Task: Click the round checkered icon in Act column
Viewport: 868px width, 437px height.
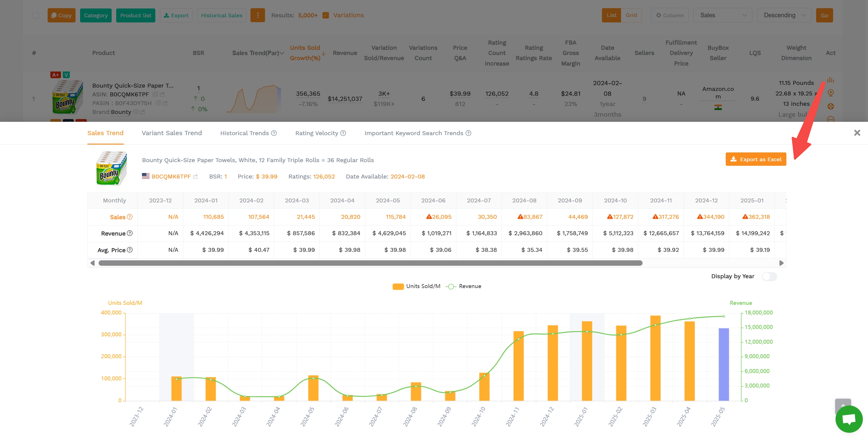Action: point(831,106)
